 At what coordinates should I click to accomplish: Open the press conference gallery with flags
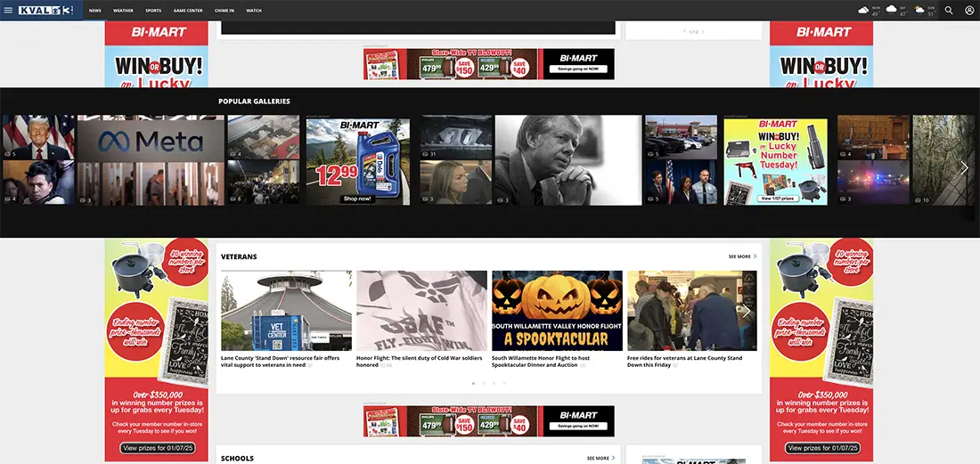point(681,183)
